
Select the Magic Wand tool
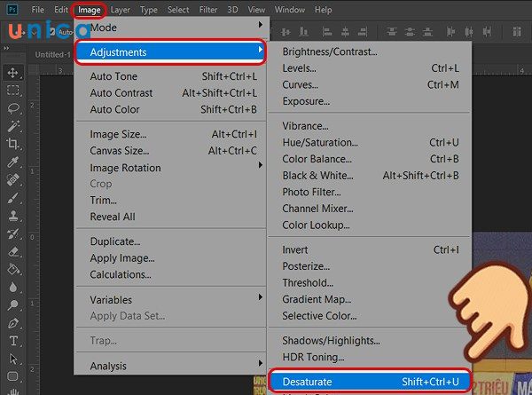13,126
